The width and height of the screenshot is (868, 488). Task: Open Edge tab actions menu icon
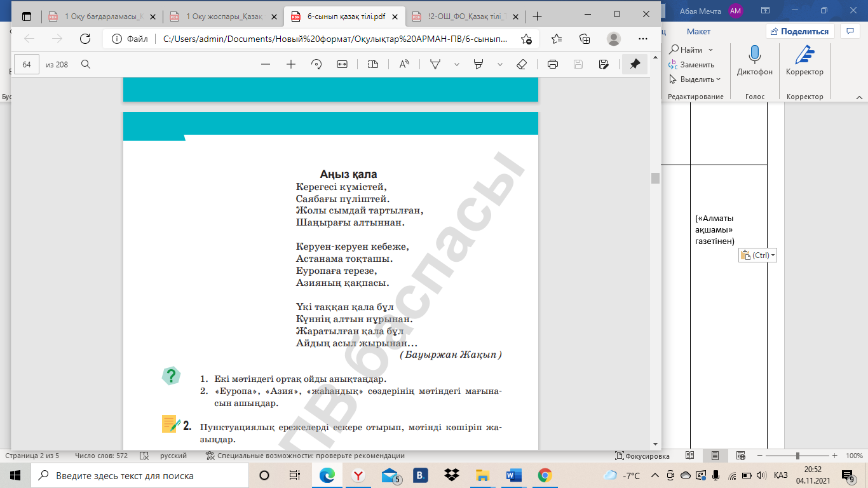26,16
